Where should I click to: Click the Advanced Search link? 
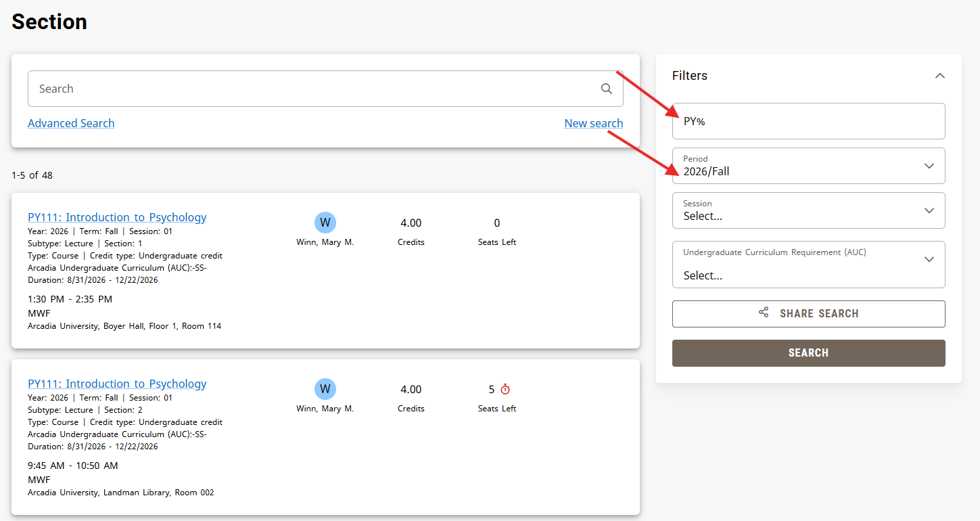click(71, 123)
